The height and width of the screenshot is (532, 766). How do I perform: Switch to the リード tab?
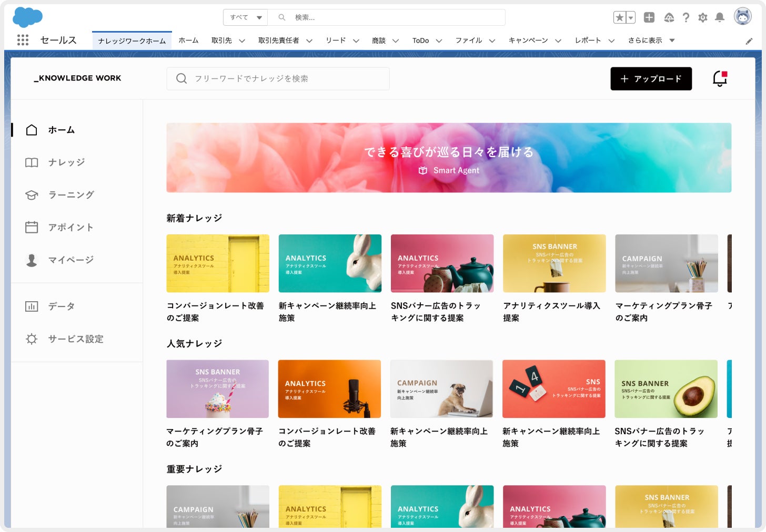(336, 40)
